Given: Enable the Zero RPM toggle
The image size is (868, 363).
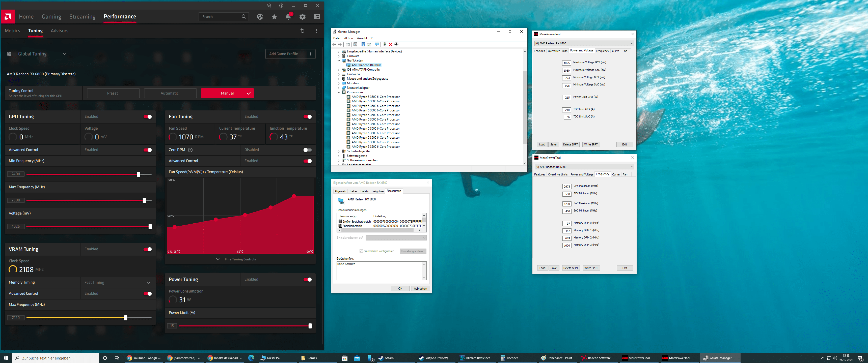Looking at the screenshot, I should point(307,150).
